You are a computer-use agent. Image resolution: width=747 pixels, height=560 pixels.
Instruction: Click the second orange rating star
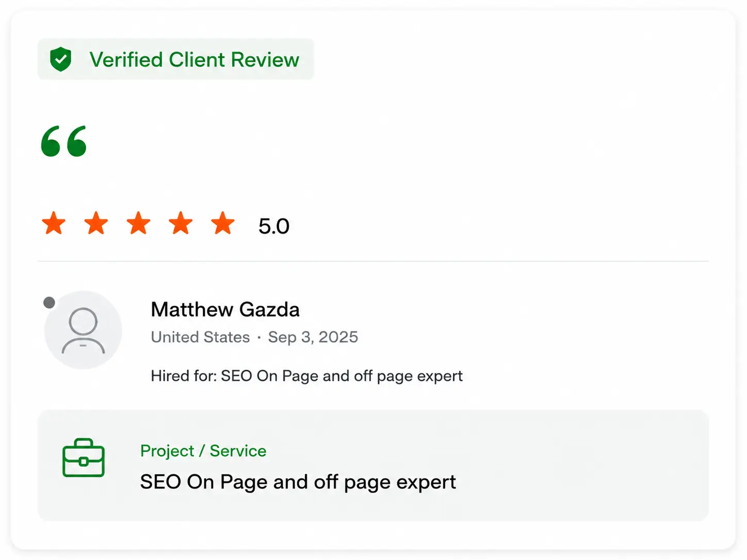pyautogui.click(x=96, y=223)
